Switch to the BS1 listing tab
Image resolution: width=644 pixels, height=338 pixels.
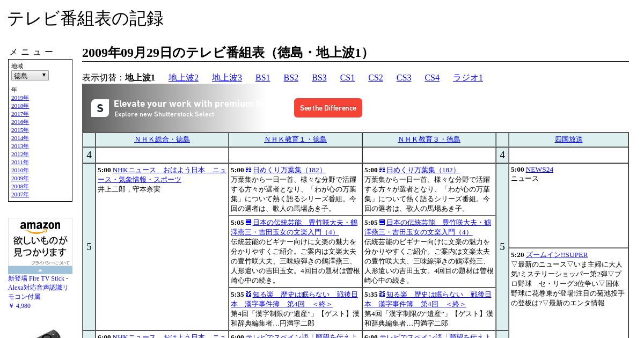tap(263, 78)
